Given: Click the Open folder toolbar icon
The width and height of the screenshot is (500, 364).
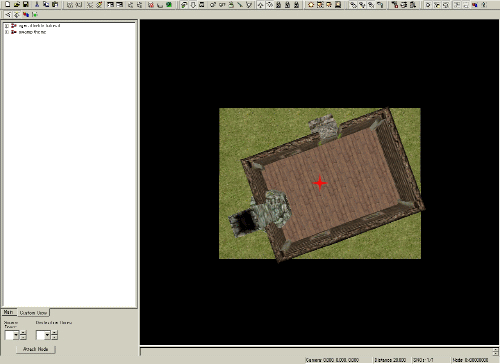Looking at the screenshot, I should pos(17,5).
